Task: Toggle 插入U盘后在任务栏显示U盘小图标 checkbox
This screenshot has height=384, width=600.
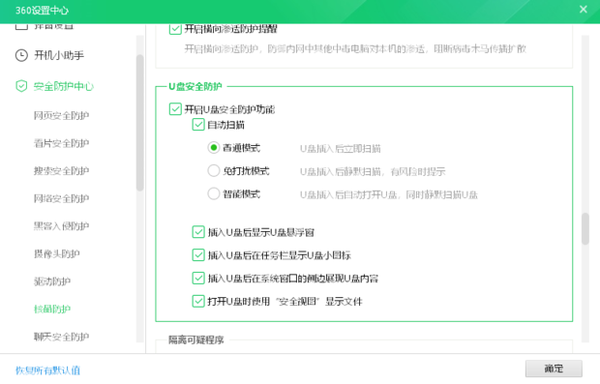Action: [198, 255]
